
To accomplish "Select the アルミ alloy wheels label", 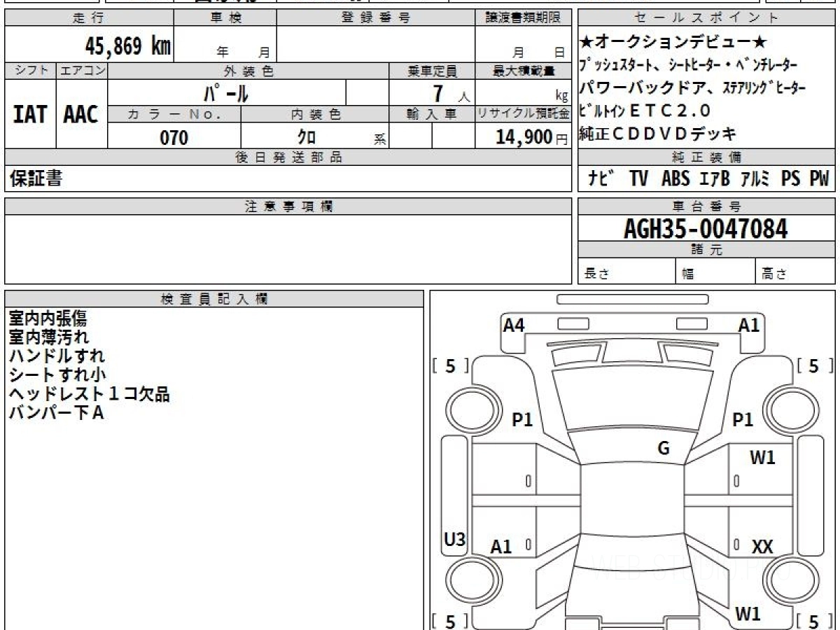I will point(755,178).
